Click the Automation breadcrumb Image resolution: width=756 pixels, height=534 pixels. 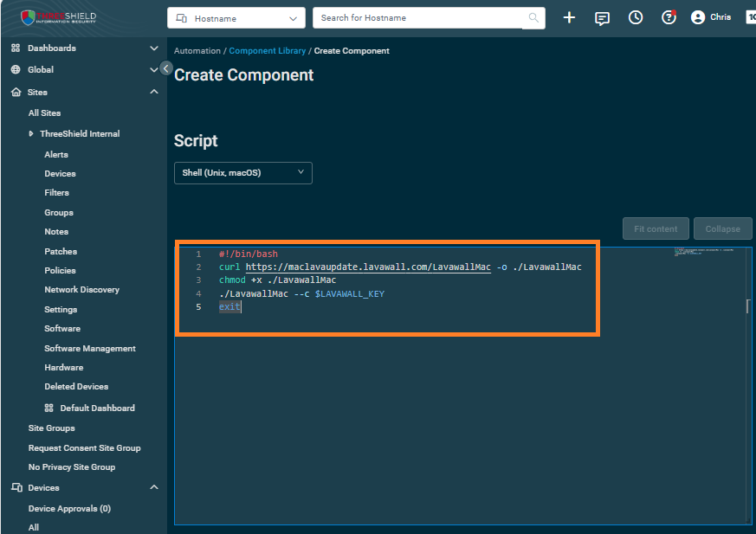[197, 51]
